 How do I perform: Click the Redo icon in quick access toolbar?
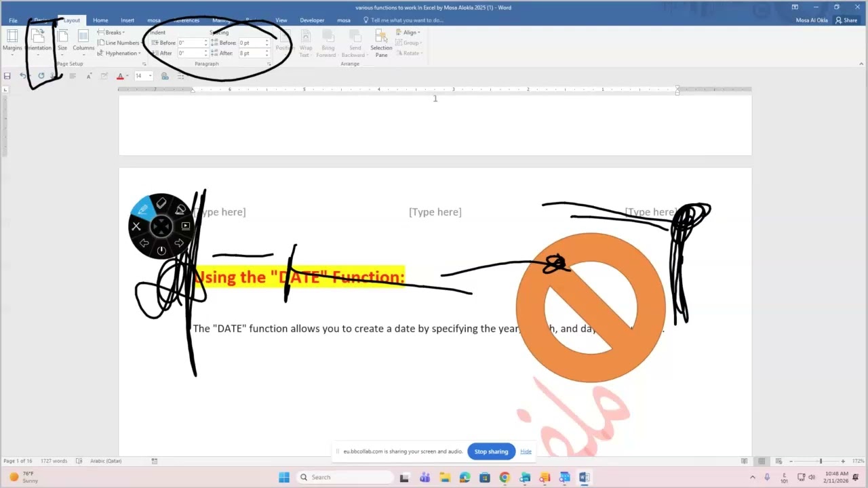[x=41, y=76]
